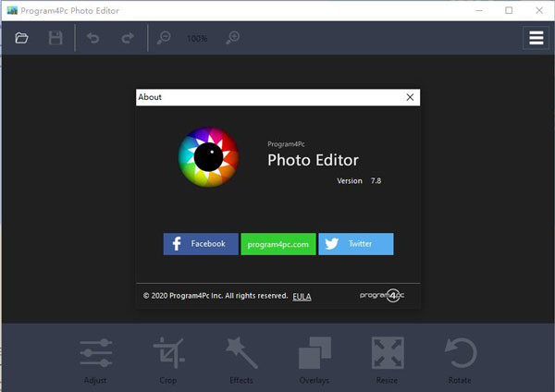Redo the action with the redo arrow
Image resolution: width=555 pixels, height=392 pixels.
pos(128,38)
